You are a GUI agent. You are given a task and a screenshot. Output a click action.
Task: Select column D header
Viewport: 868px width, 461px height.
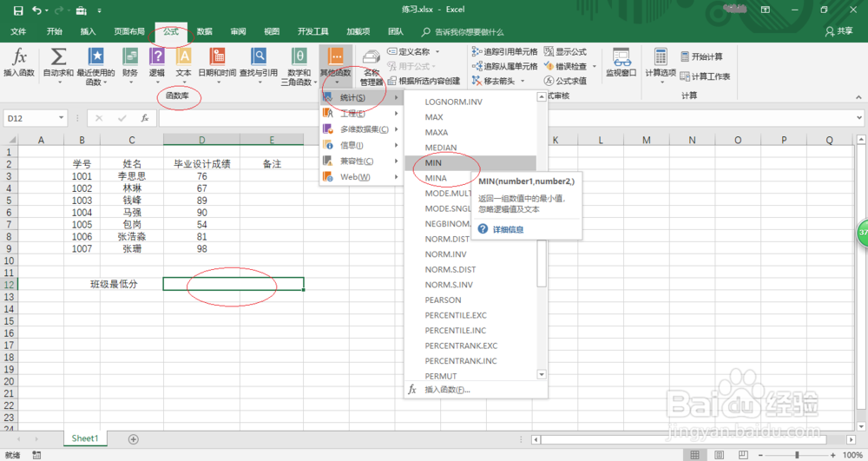[x=201, y=140]
